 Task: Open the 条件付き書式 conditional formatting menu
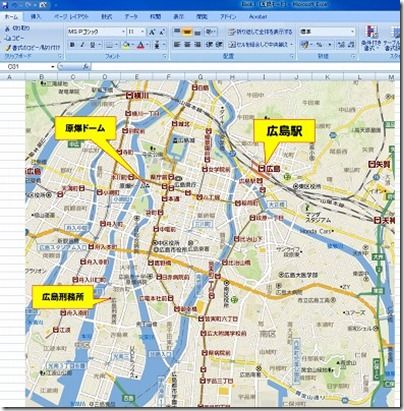pos(370,38)
